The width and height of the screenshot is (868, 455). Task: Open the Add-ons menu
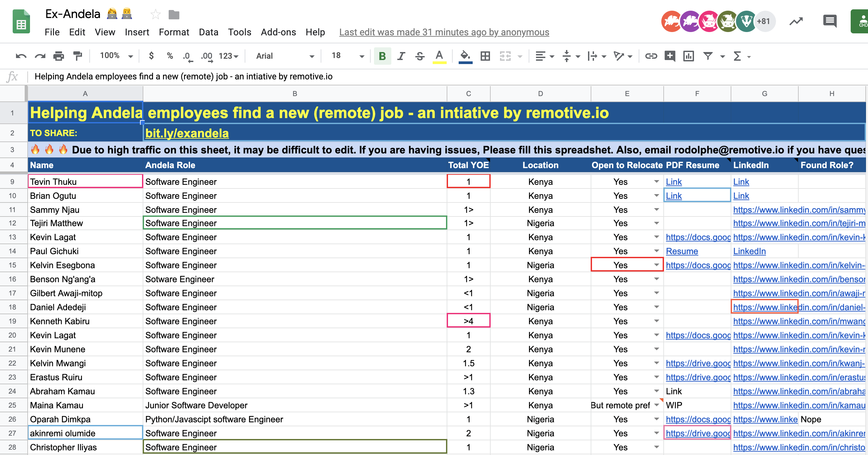point(278,32)
